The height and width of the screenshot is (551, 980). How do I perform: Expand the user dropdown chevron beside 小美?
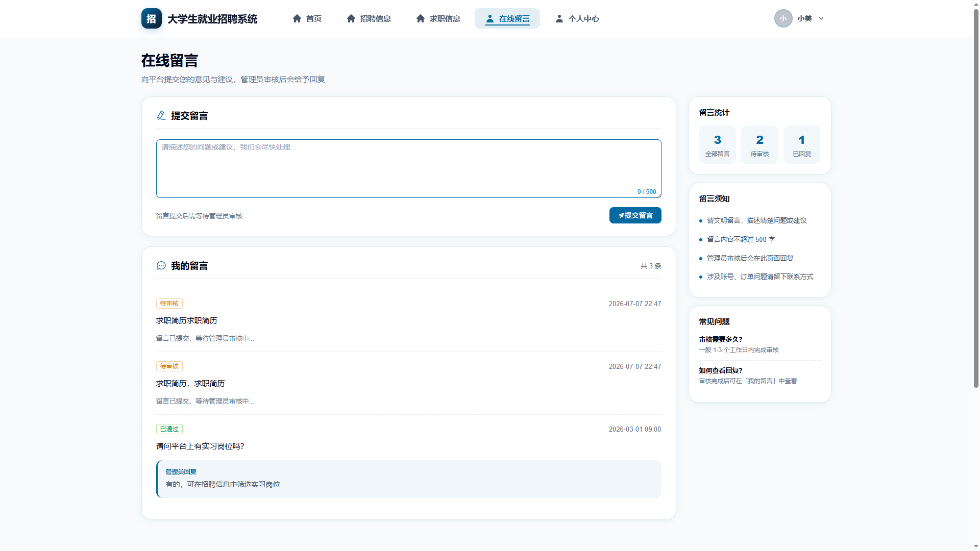pos(821,18)
